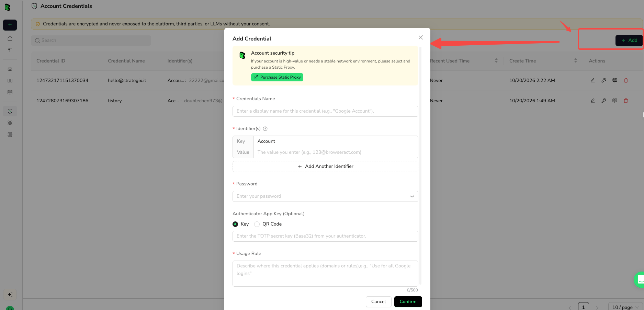Click the green plus button in the sidebar
The height and width of the screenshot is (310, 644).
(10, 25)
